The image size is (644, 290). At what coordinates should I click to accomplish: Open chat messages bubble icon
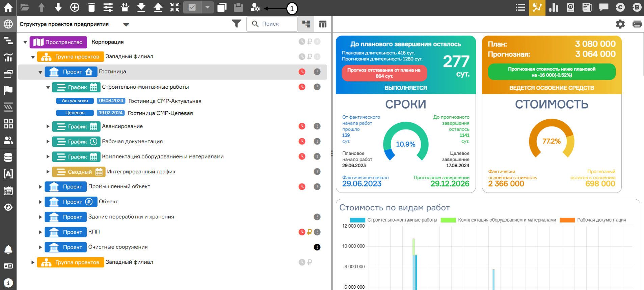[603, 7]
